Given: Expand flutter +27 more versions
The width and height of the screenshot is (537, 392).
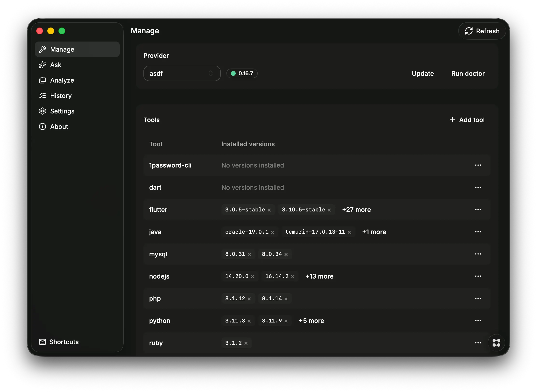Looking at the screenshot, I should [356, 210].
